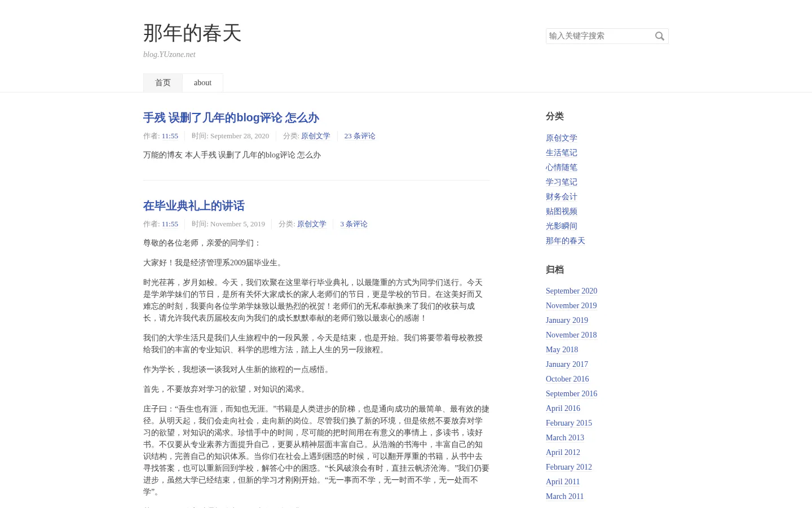Open the April 2012 archive

563,453
